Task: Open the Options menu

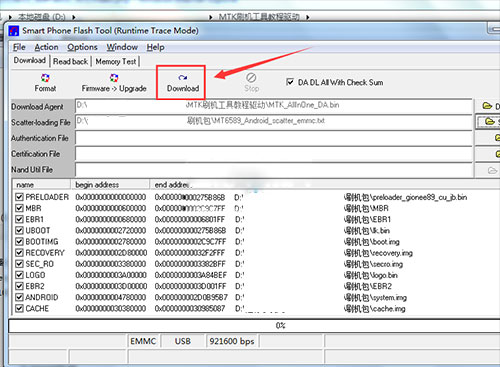Action: pyautogui.click(x=82, y=47)
